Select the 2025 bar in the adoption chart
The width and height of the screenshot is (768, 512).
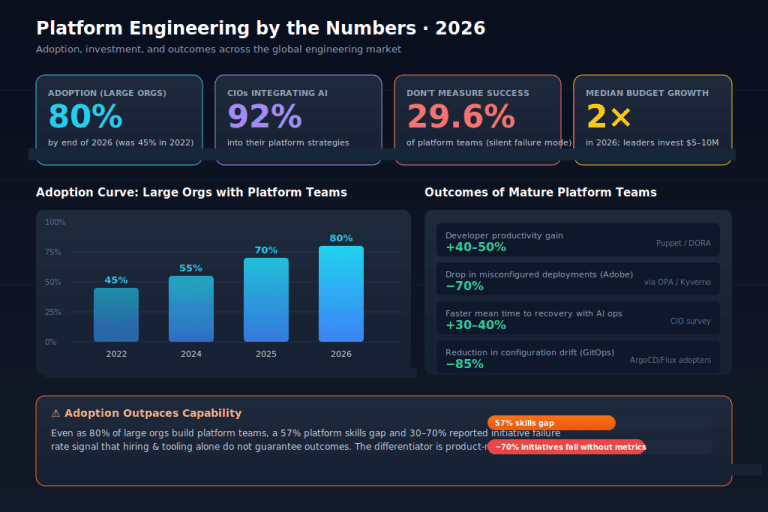pos(266,300)
